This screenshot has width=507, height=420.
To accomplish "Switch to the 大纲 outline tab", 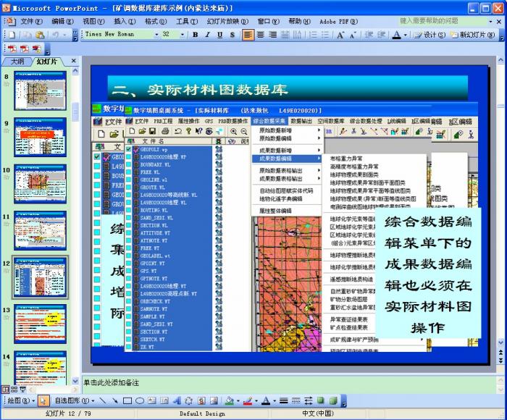I will [x=17, y=62].
